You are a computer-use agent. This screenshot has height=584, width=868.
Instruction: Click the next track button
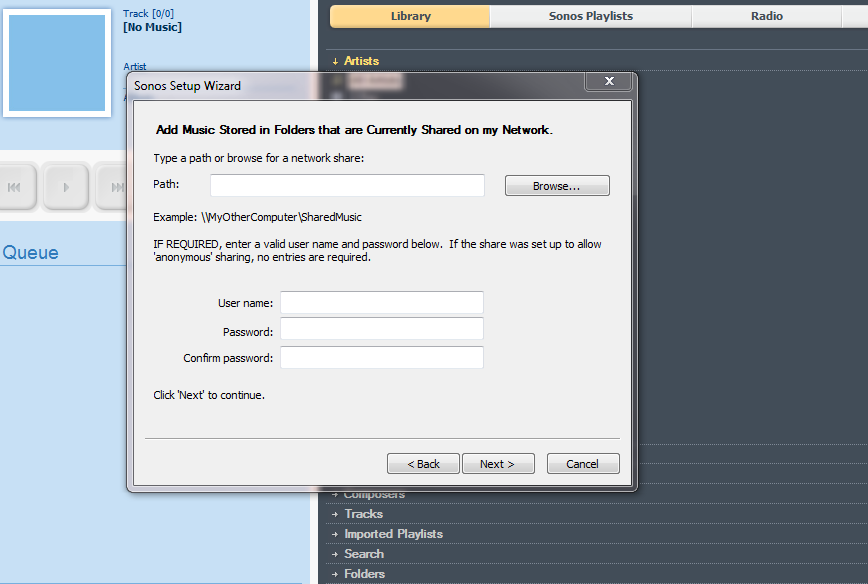[x=112, y=187]
